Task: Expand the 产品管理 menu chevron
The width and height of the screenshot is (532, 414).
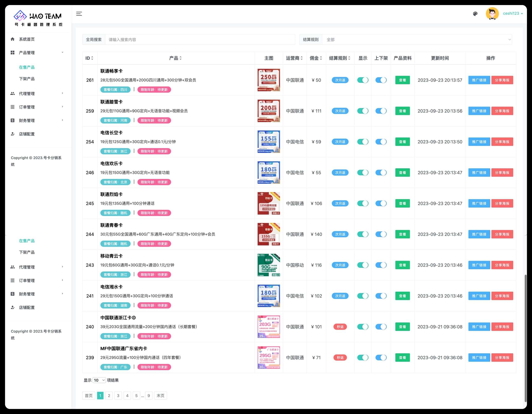Action: click(x=63, y=52)
